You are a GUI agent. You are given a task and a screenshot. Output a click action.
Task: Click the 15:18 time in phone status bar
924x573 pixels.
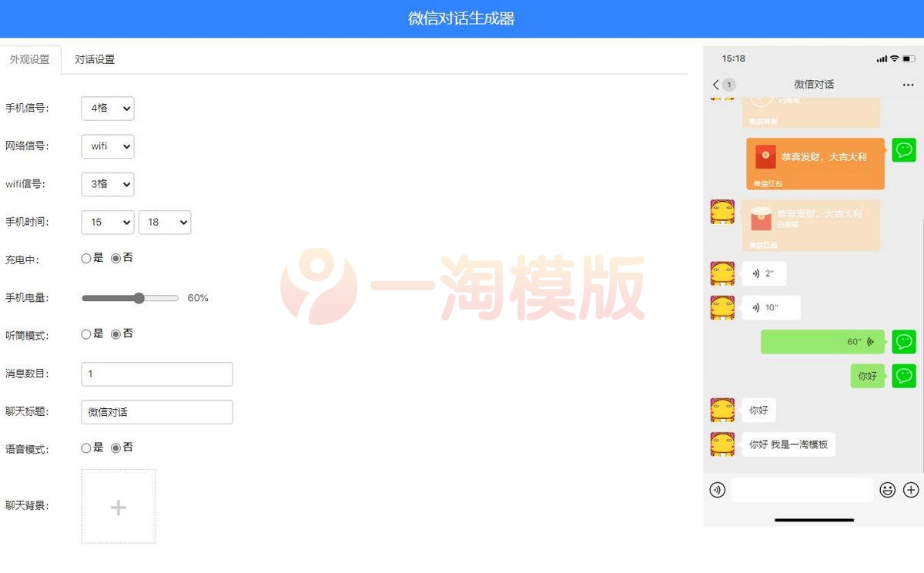coord(733,59)
